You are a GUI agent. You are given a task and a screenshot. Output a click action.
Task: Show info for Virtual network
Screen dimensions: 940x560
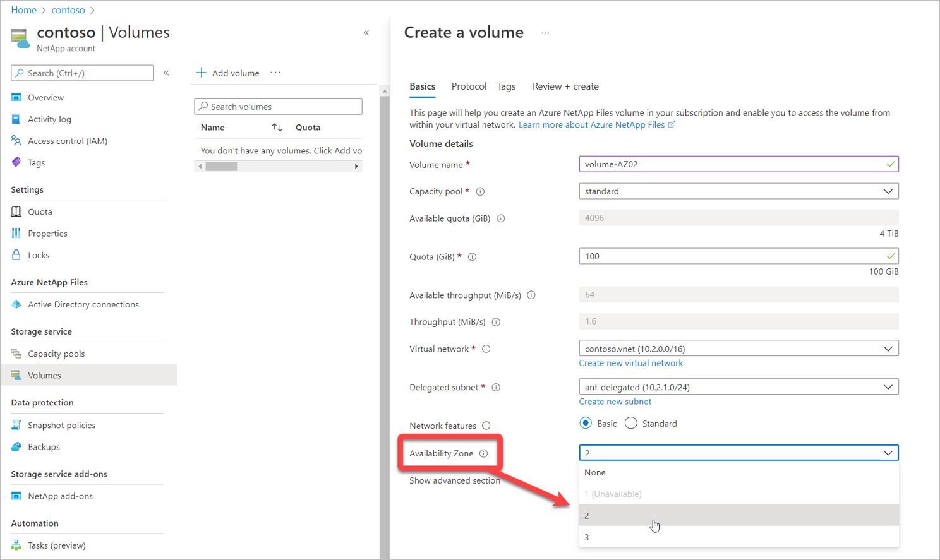tap(486, 349)
